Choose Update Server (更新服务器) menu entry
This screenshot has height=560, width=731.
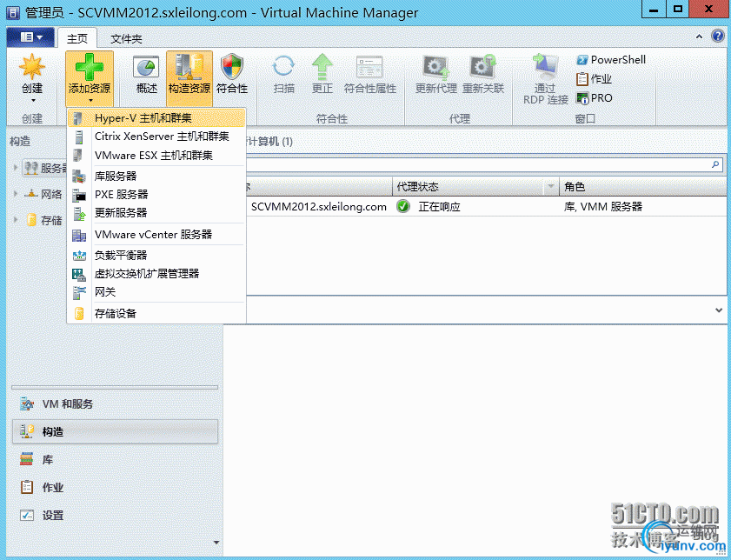tap(156, 213)
